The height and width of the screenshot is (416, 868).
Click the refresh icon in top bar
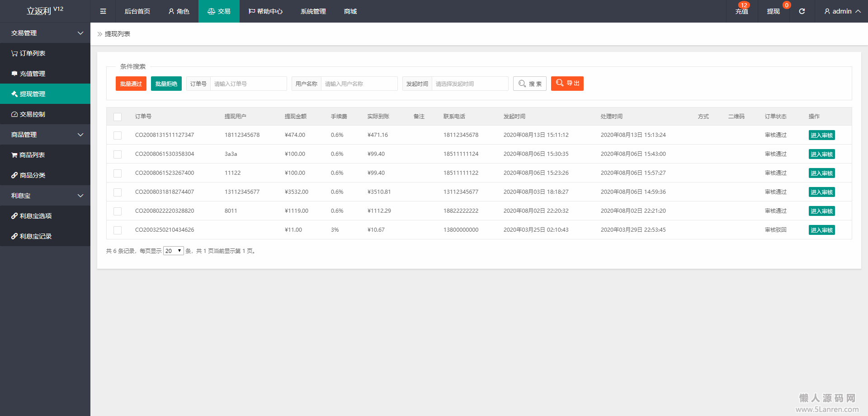[x=802, y=11]
